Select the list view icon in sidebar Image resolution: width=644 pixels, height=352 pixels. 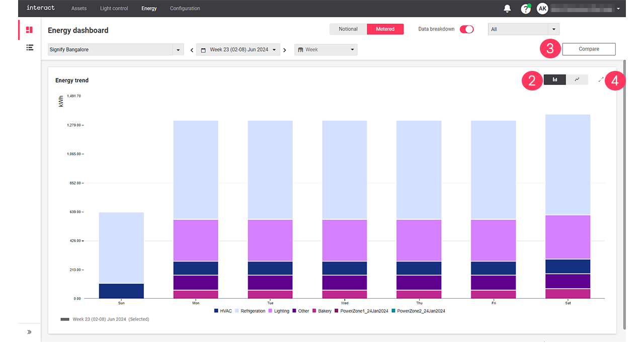pos(29,47)
